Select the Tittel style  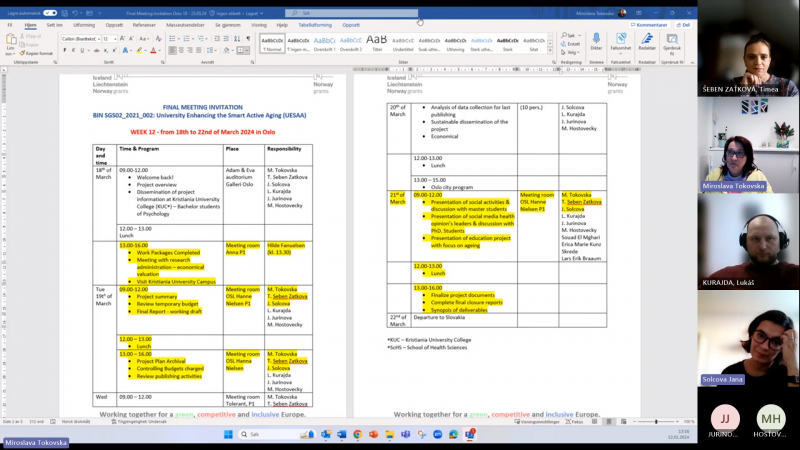point(377,43)
